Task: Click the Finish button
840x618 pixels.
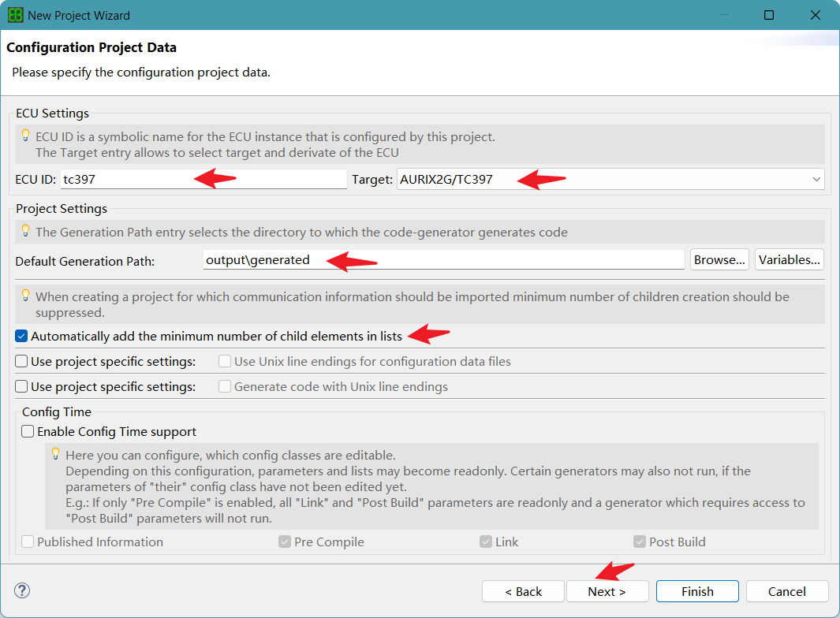Action: tap(697, 591)
